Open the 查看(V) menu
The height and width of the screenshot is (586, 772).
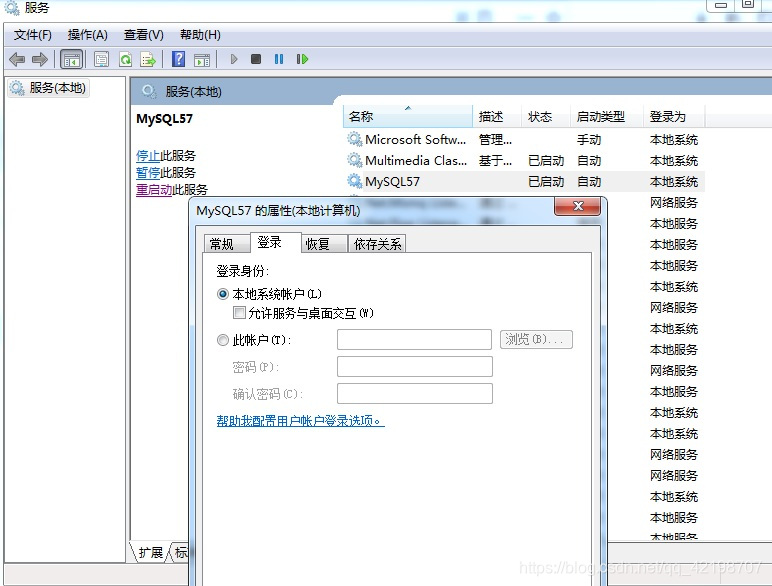(143, 35)
